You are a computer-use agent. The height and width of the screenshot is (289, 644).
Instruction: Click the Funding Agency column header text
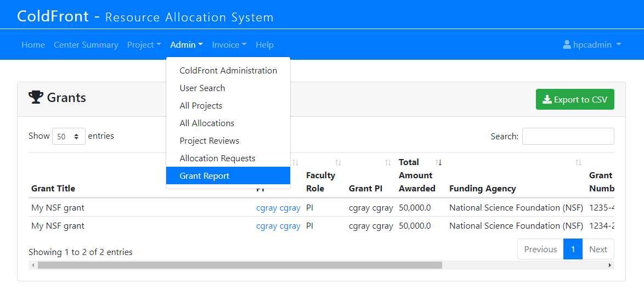(483, 189)
